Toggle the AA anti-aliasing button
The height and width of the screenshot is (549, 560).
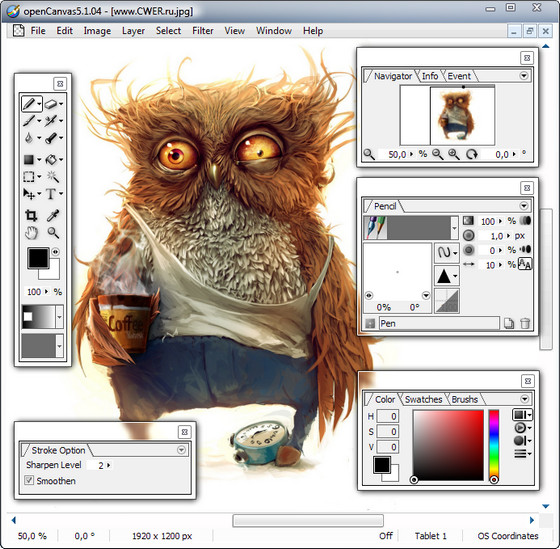[x=525, y=264]
